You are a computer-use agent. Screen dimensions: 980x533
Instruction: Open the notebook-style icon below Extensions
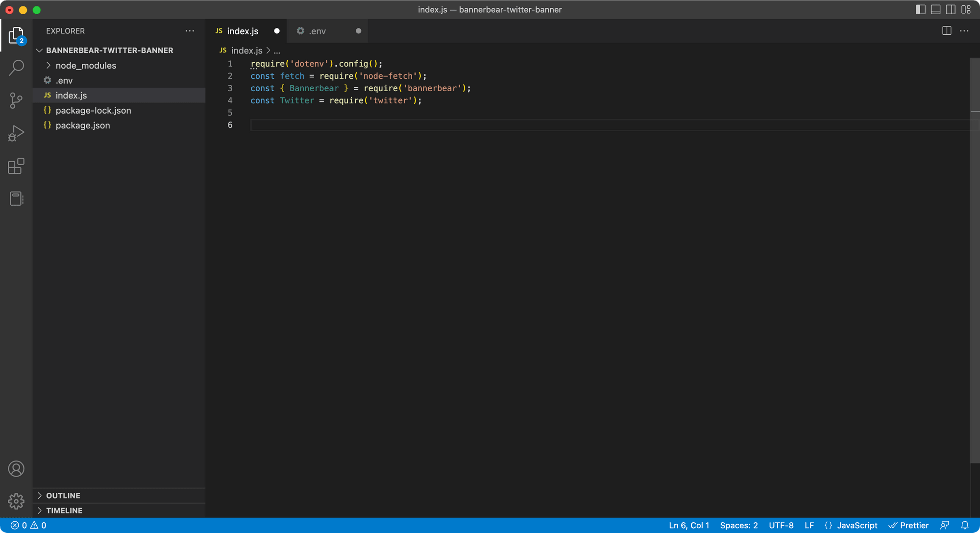pos(16,198)
